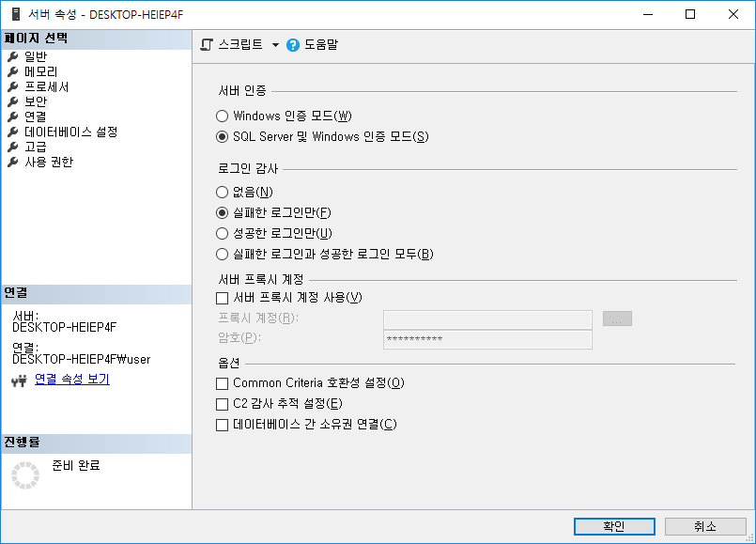Click the server icon in the title bar
Image resolution: width=756 pixels, height=544 pixels.
tap(16, 14)
